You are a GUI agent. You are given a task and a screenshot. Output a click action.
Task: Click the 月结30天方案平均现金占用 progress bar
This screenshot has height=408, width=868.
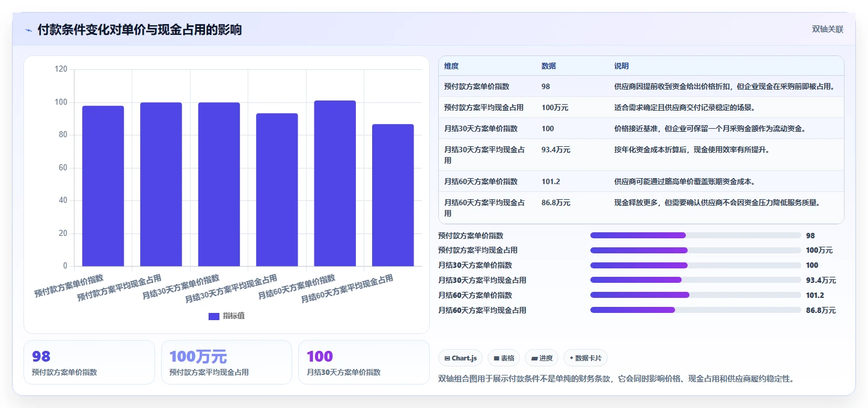tap(695, 280)
